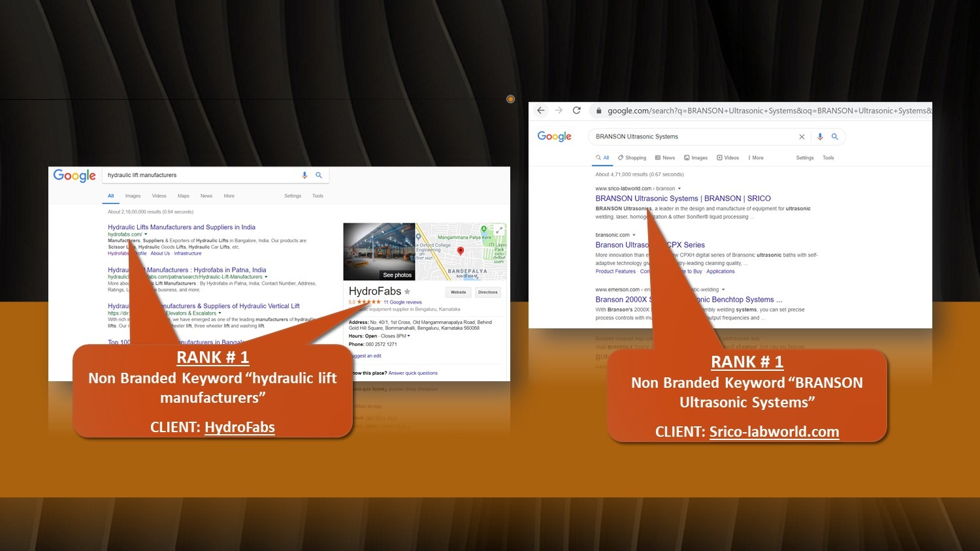Open the Applications sitelink under bransonic.com
Screen dimensions: 980x551
721,272
